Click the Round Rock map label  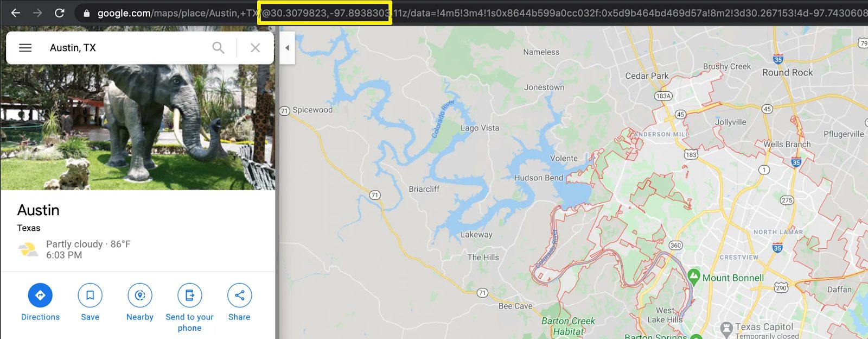pos(787,73)
